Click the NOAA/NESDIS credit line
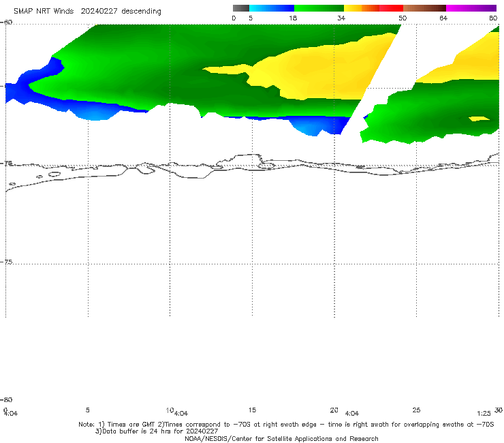Screen dimensions: 504x443 [x=281, y=438]
